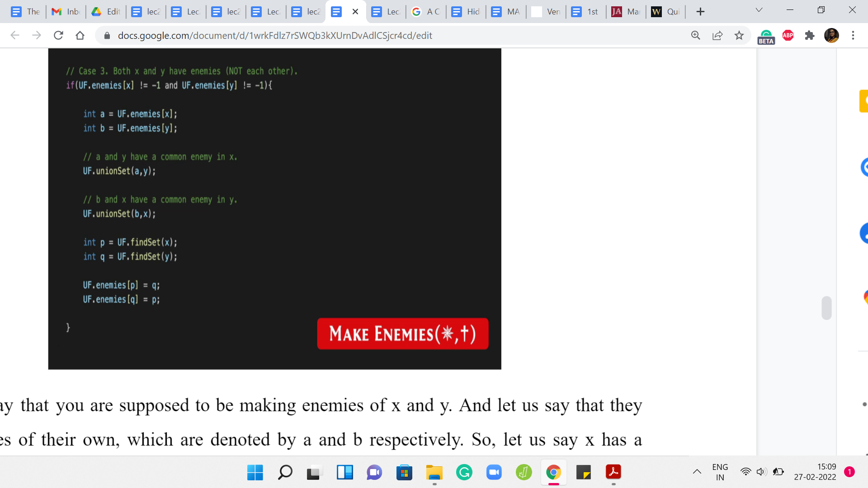Viewport: 868px width, 488px height.
Task: Switch to the W 'Qui' tab
Action: [665, 12]
